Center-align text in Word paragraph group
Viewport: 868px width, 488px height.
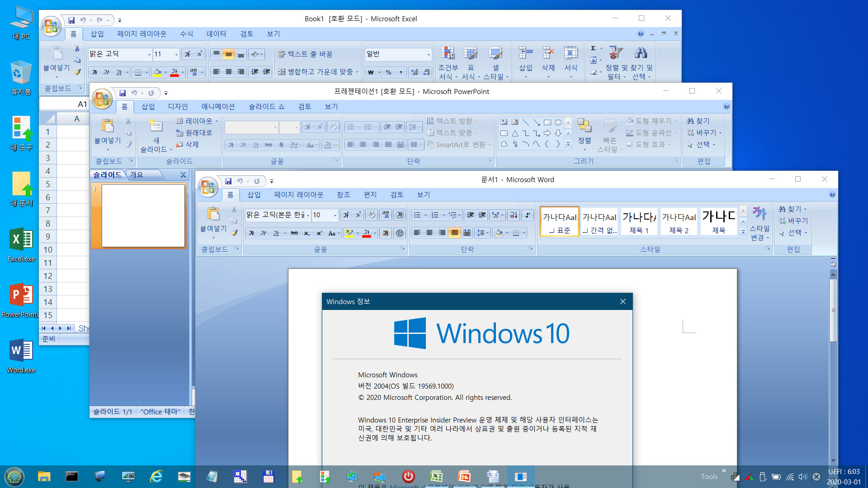429,233
